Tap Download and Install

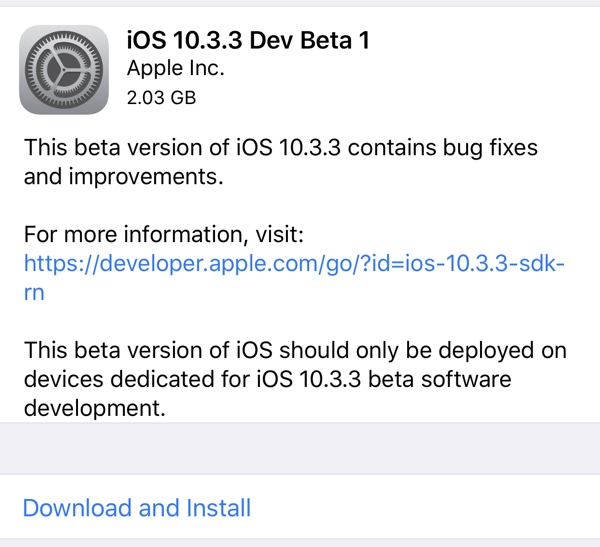(x=137, y=507)
